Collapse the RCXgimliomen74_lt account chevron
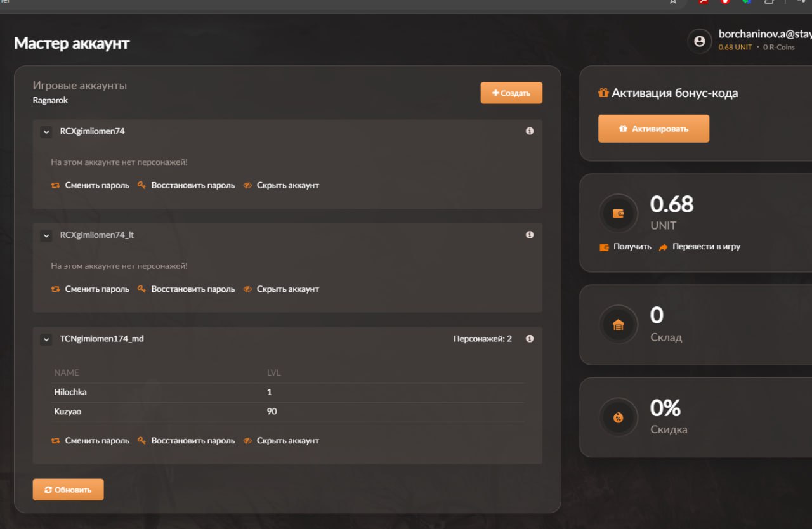The image size is (812, 529). tap(46, 235)
